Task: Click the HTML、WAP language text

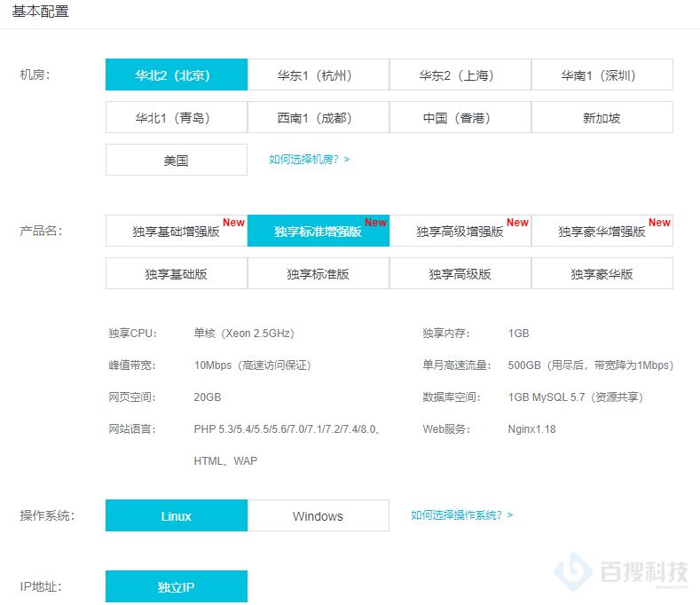Action: 225,461
